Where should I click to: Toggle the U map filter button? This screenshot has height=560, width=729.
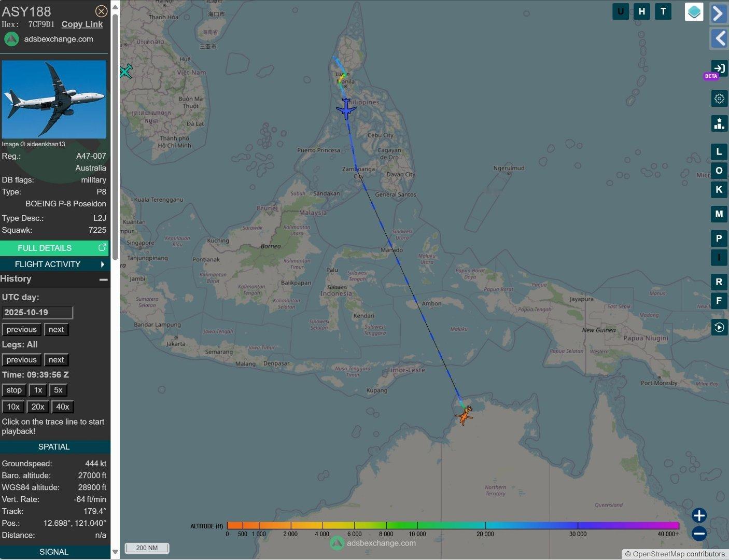[x=621, y=11]
